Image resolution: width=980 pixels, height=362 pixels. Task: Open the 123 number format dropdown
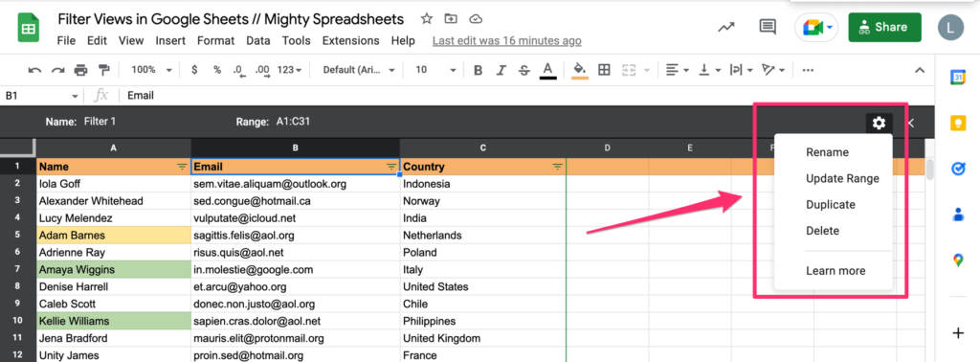289,70
